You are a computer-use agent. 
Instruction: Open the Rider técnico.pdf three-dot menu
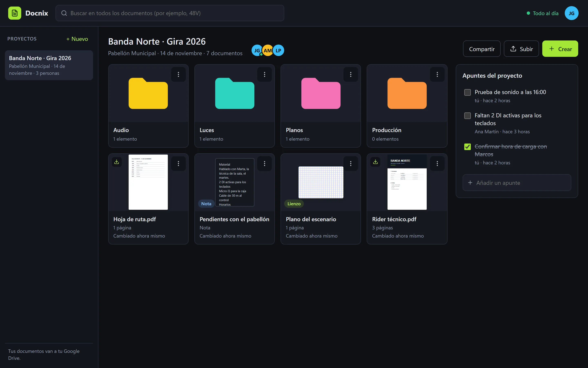pos(437,164)
